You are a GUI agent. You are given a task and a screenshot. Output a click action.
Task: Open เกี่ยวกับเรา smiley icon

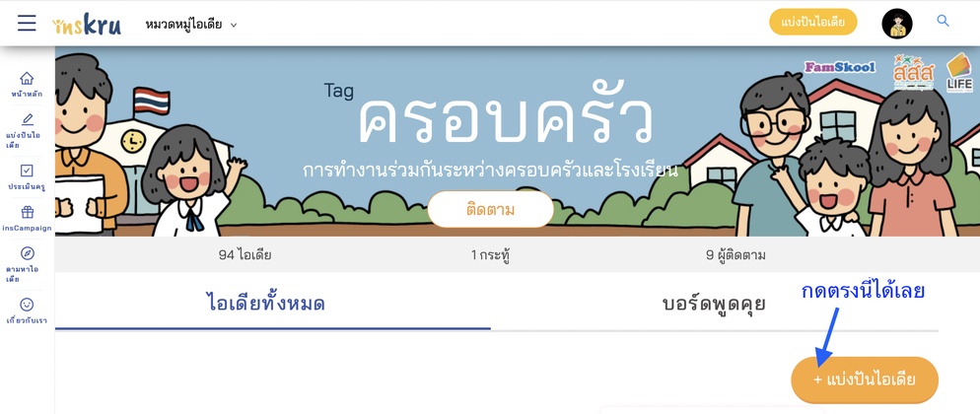pos(27,305)
